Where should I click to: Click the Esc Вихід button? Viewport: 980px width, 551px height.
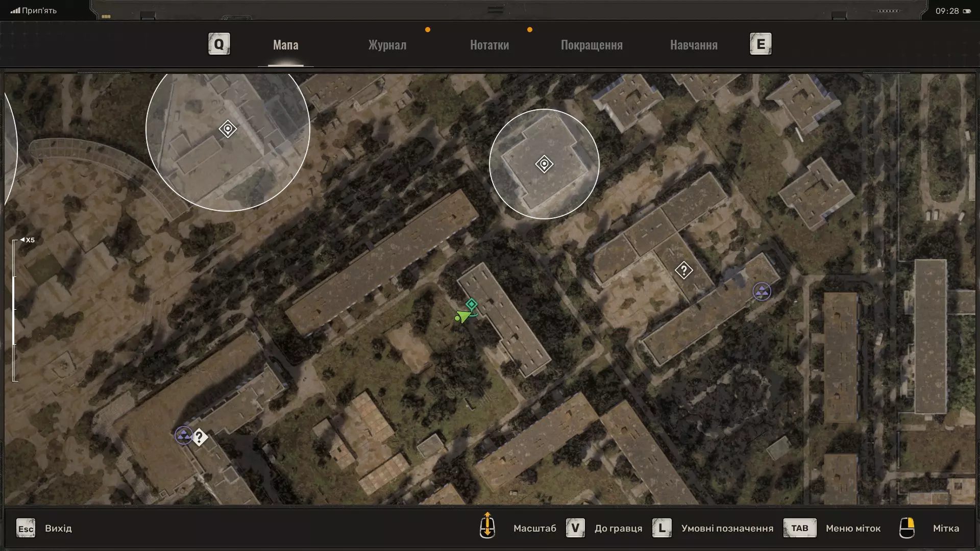26,529
